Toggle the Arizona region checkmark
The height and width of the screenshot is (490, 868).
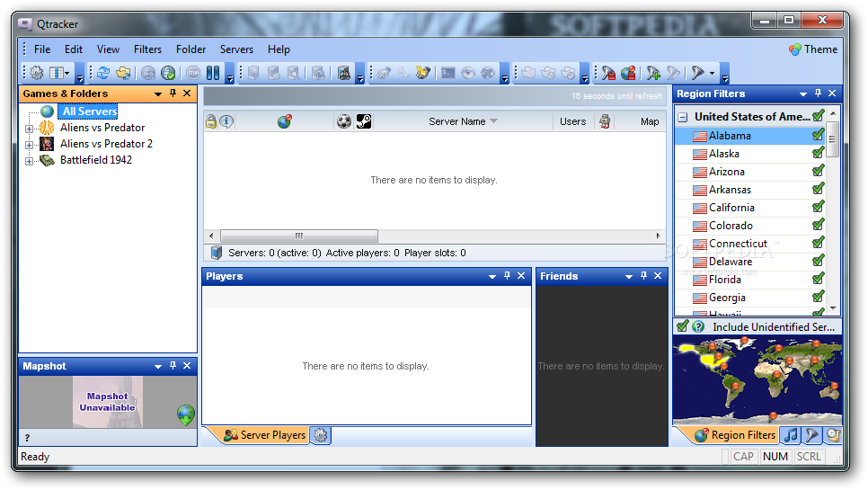click(819, 171)
